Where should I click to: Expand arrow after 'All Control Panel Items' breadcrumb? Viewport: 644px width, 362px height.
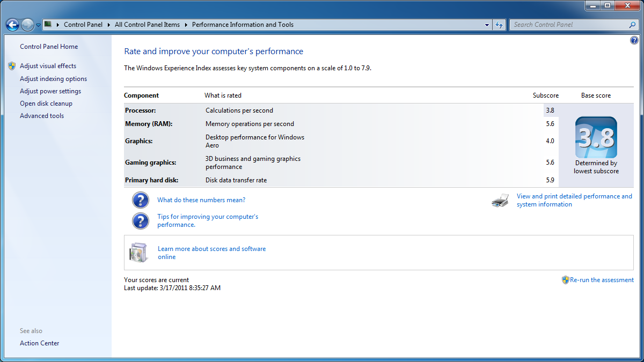click(x=186, y=25)
